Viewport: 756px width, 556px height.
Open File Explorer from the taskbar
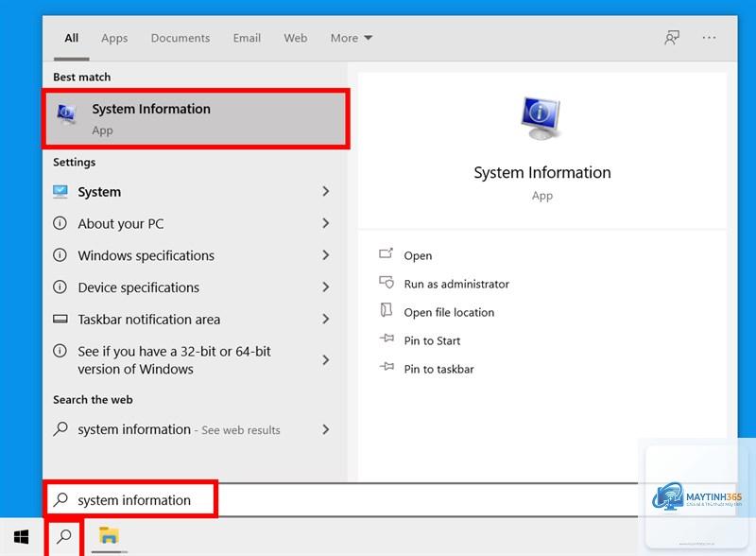(x=109, y=536)
